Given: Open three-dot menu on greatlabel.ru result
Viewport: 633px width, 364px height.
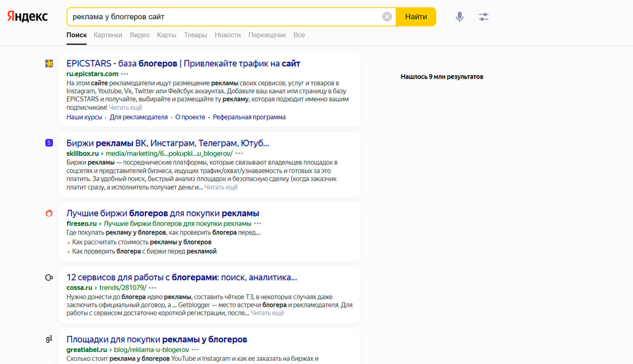Looking at the screenshot, I should pyautogui.click(x=195, y=350).
